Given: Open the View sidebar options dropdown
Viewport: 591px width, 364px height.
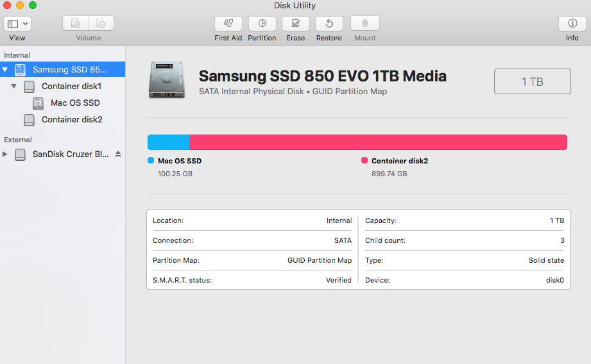Looking at the screenshot, I should click(17, 24).
